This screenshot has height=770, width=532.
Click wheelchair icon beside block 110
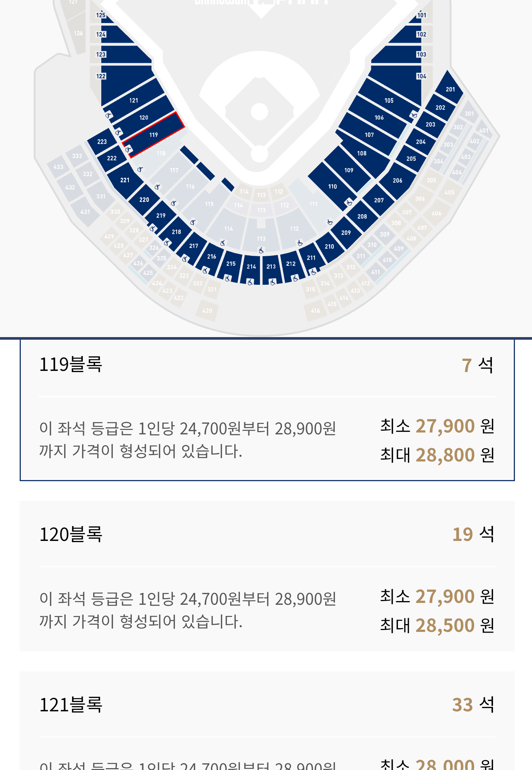click(349, 202)
